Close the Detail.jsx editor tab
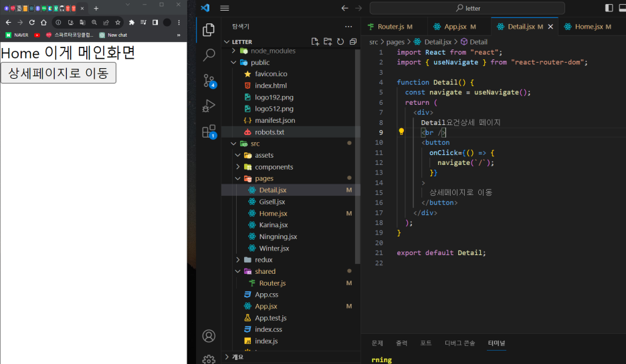Image resolution: width=626 pixels, height=364 pixels. [x=550, y=26]
